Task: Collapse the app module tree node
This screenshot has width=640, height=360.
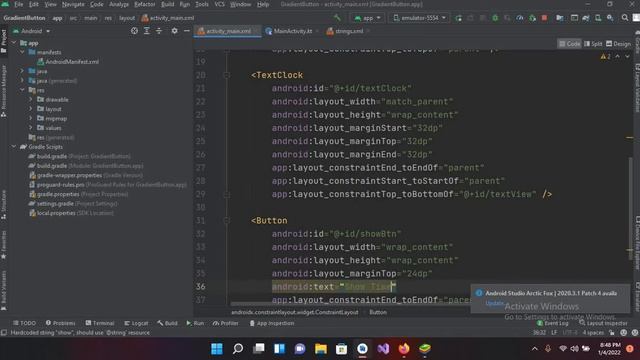Action: [x=14, y=42]
